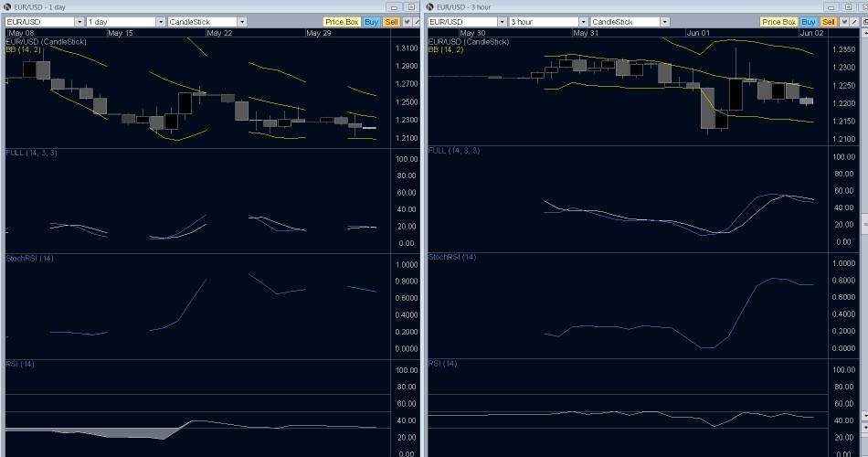The height and width of the screenshot is (457, 868).
Task: Click the May 15 date marker on 1 day chart
Action: pyautogui.click(x=120, y=33)
